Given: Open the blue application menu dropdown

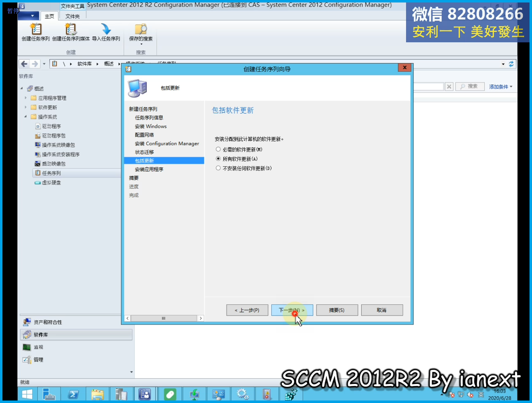Looking at the screenshot, I should click(29, 16).
